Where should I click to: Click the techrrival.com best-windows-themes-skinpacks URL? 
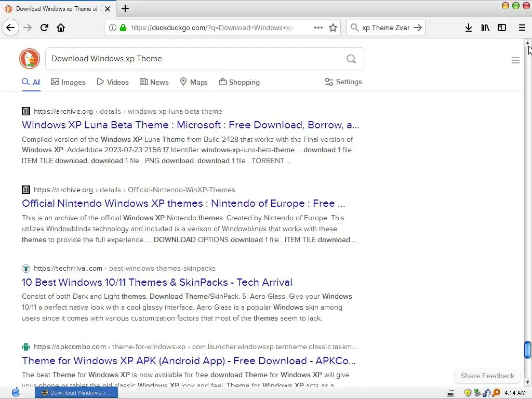(125, 269)
